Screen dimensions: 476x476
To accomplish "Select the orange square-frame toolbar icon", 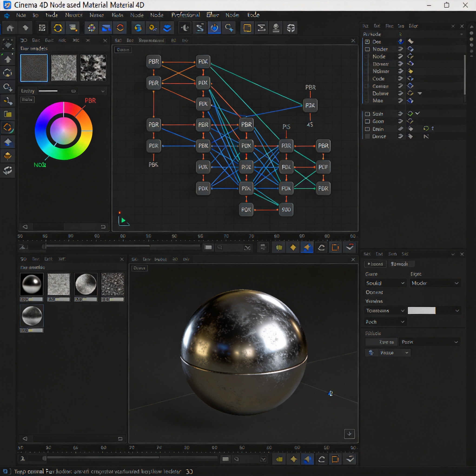I will [247, 28].
